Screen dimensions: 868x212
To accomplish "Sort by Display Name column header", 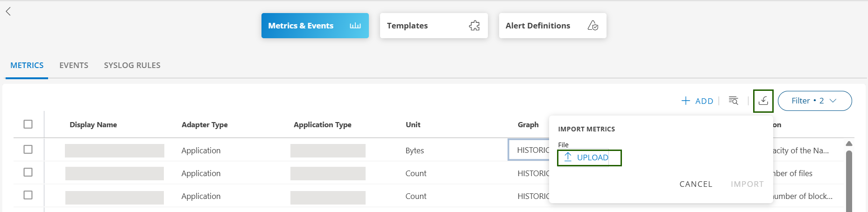I will 93,124.
